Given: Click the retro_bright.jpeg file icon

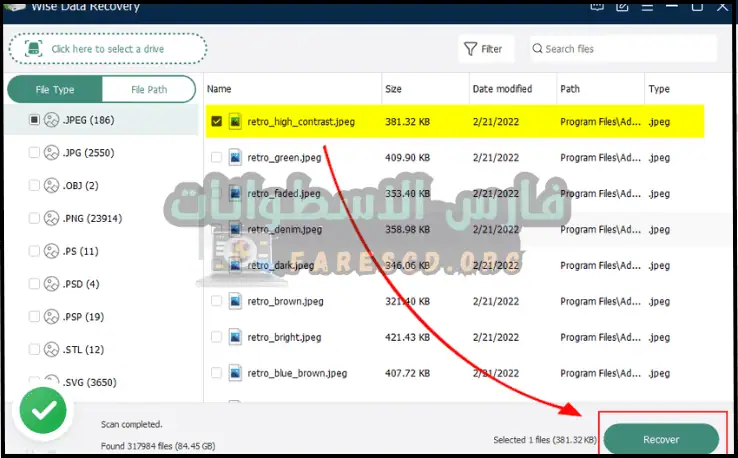Looking at the screenshot, I should pyautogui.click(x=235, y=337).
